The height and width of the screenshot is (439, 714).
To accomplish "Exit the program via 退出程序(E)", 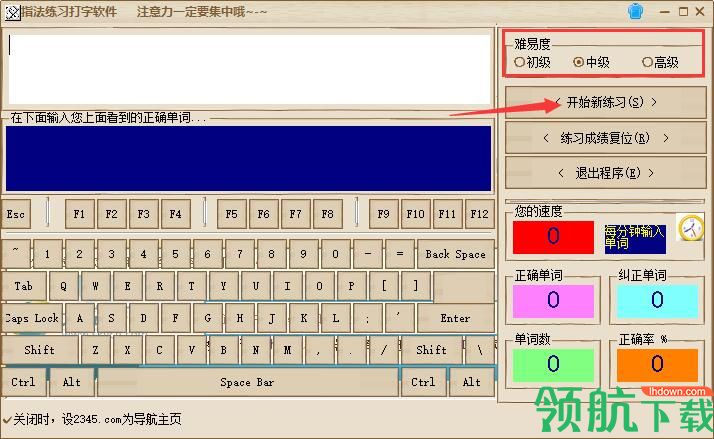I will 606,173.
